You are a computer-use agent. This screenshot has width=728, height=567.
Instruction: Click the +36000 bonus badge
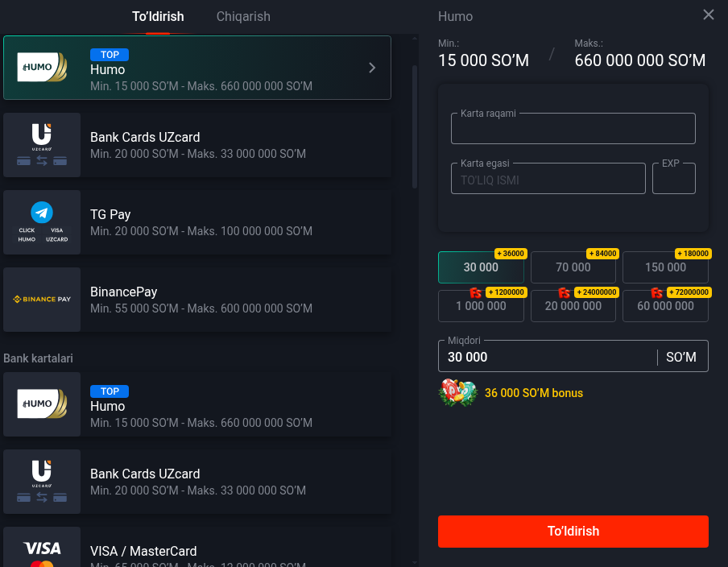pos(511,254)
